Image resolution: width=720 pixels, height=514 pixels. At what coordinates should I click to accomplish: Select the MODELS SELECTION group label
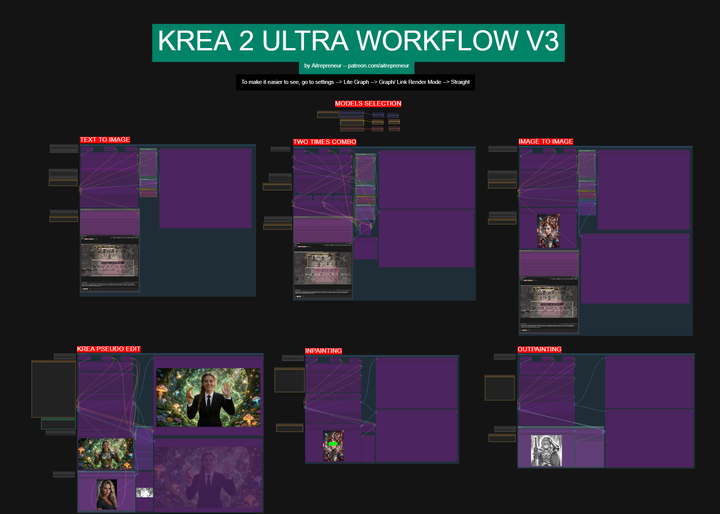(368, 103)
